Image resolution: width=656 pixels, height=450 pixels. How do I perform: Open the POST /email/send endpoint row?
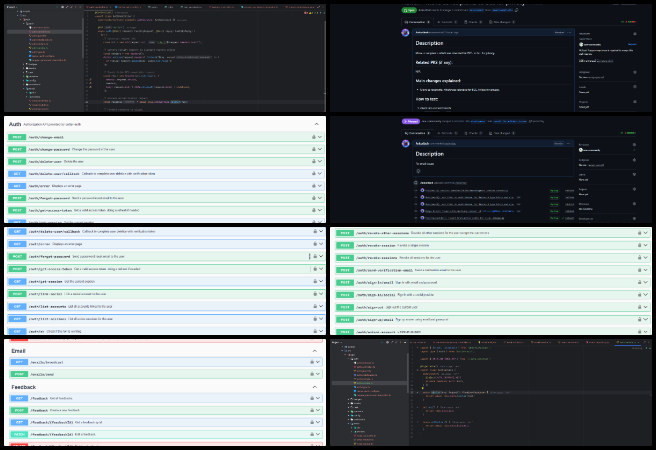(166, 374)
